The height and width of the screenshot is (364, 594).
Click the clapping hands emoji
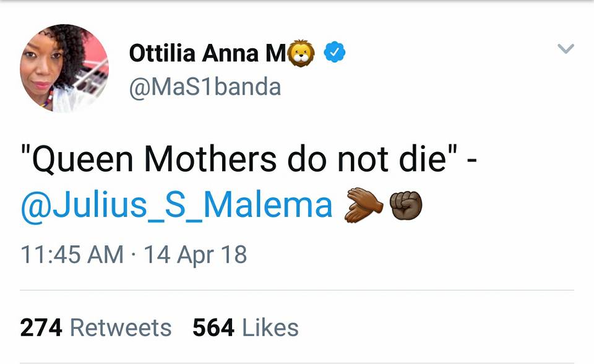point(363,205)
